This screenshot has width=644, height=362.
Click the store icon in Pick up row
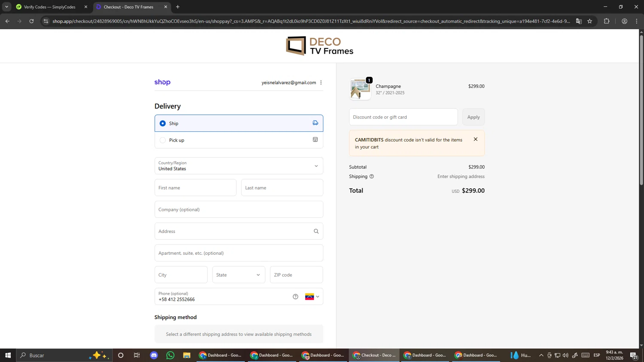tap(315, 140)
